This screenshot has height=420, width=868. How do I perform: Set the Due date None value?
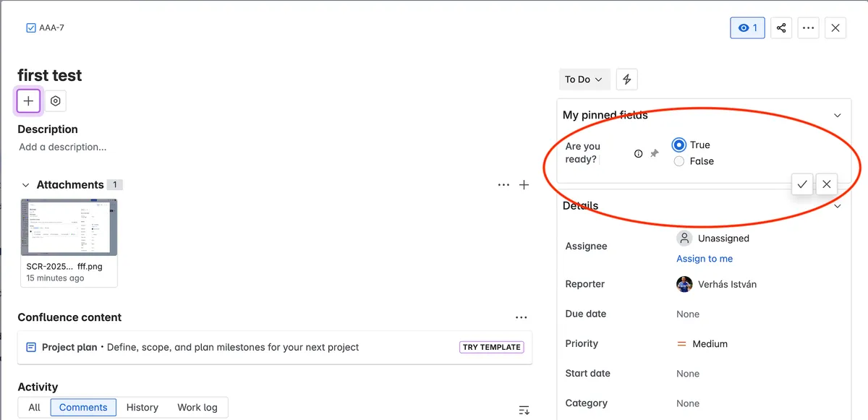pos(688,314)
